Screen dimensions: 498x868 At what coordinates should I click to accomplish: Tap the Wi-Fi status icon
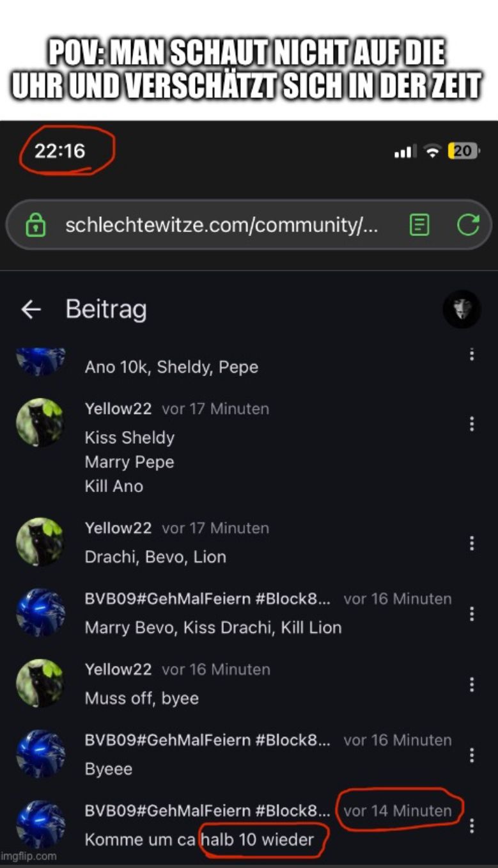point(433,152)
